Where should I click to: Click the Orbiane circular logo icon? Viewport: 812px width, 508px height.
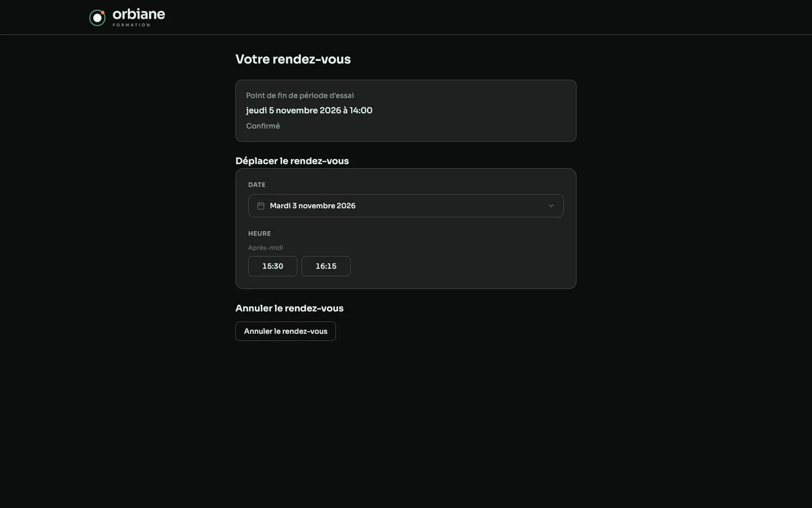tap(97, 18)
